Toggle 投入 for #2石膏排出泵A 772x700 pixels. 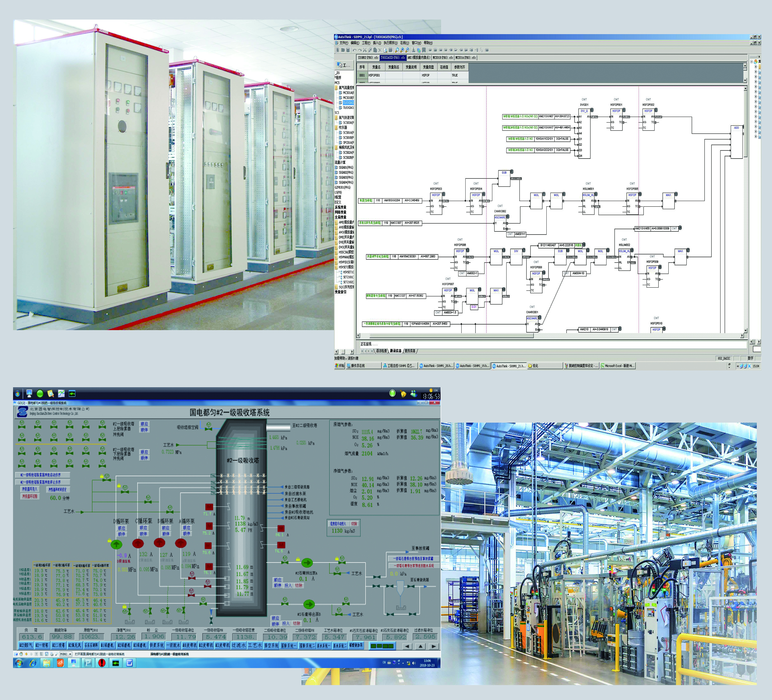288,585
